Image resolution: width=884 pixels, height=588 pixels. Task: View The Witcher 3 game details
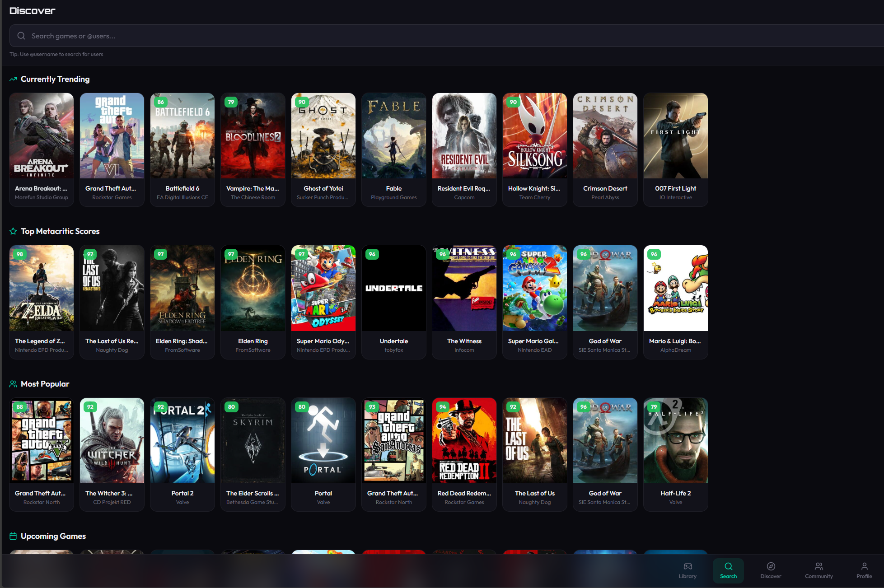[112, 440]
